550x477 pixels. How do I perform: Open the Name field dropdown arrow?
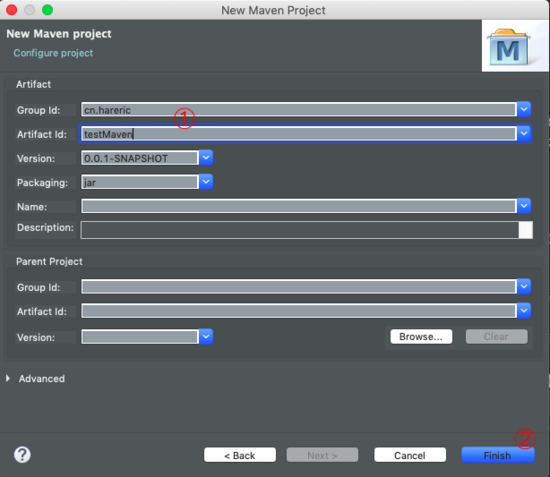coord(524,206)
